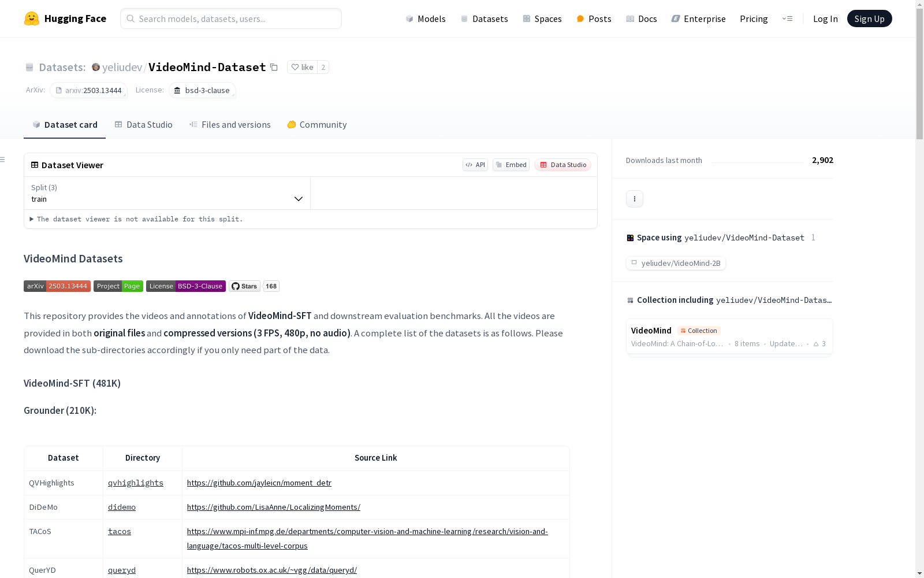Viewport: 924px width, 578px height.
Task: Click the Hugging Face logo icon
Action: (x=32, y=18)
